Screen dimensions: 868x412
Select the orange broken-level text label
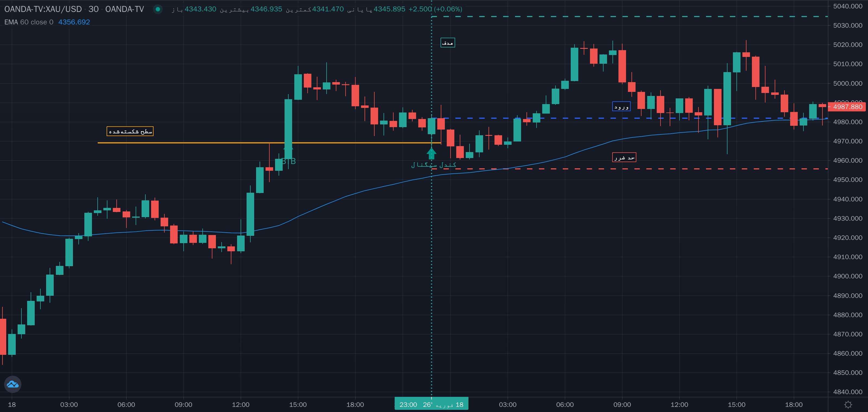click(x=130, y=131)
